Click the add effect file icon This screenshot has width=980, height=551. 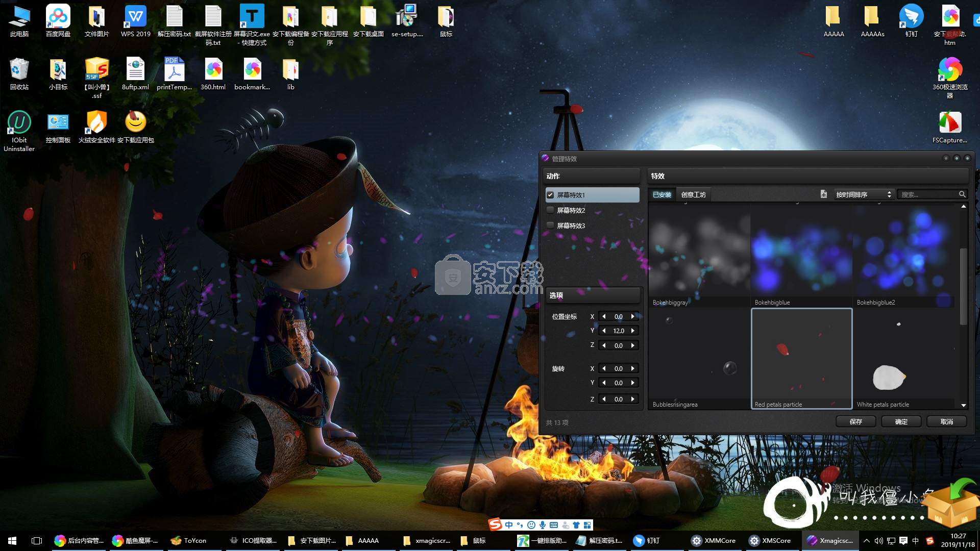(823, 194)
